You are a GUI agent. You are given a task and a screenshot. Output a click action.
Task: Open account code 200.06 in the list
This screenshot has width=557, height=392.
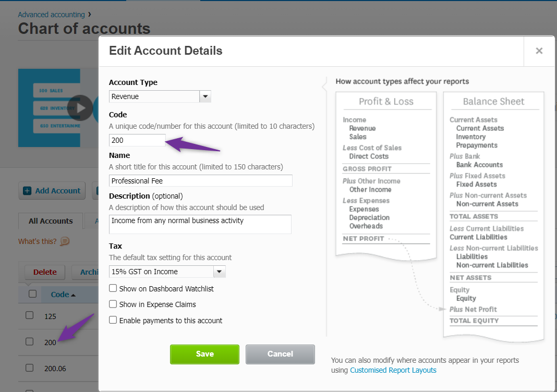(x=55, y=369)
